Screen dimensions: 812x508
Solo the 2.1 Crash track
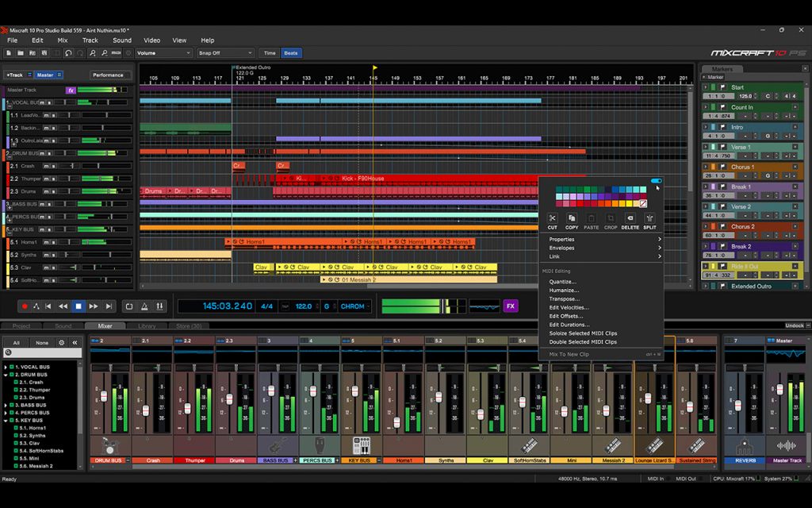(x=53, y=166)
